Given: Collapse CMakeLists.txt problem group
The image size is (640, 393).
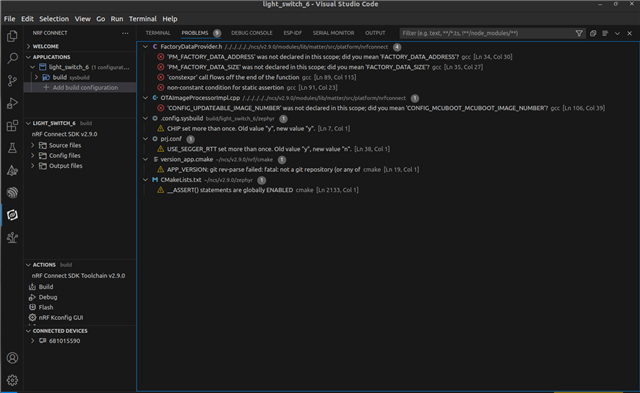Looking at the screenshot, I should coord(145,180).
